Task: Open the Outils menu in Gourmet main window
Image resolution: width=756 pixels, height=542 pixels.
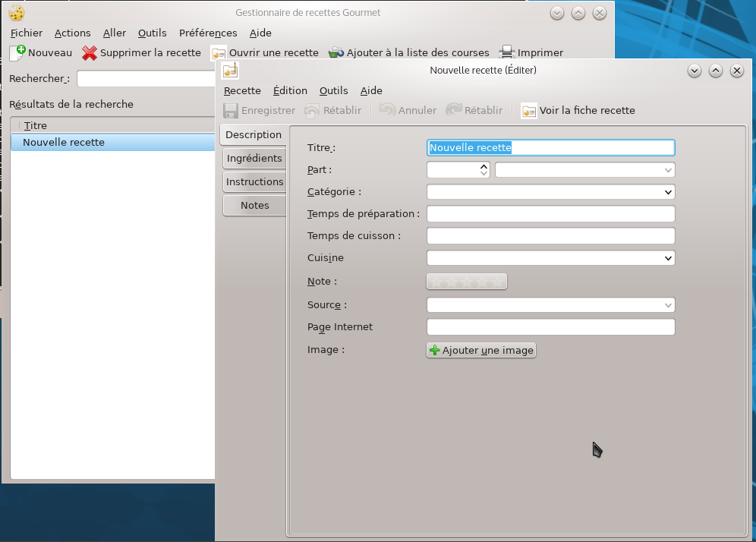Action: tap(153, 33)
